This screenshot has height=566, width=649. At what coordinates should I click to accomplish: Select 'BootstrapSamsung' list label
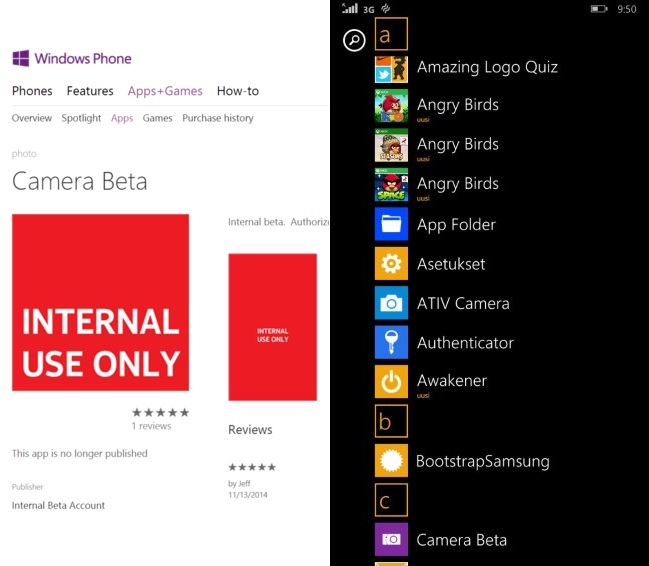[x=483, y=461]
